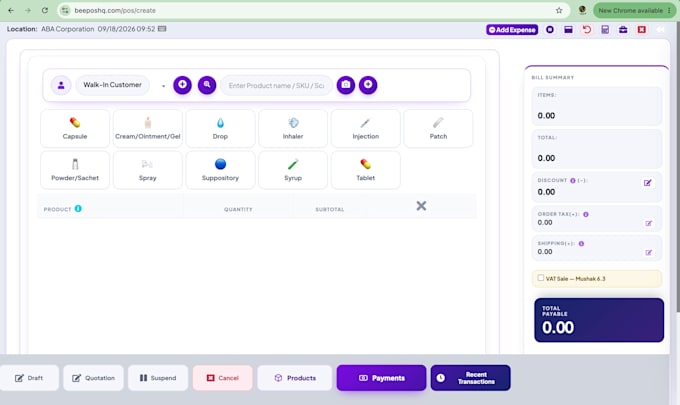680x405 pixels.
Task: Click the info icon beside PRODUCT header
Action: (78, 209)
